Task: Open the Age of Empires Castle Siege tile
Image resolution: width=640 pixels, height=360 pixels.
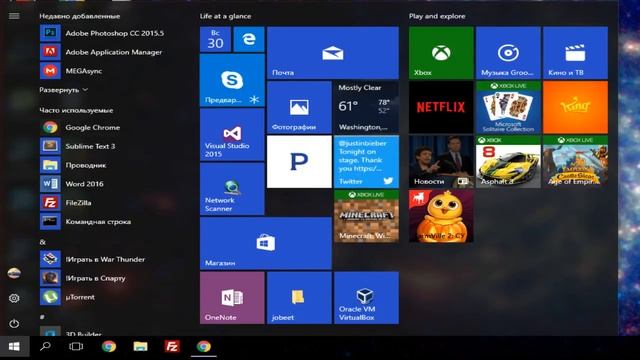Action: tap(575, 162)
